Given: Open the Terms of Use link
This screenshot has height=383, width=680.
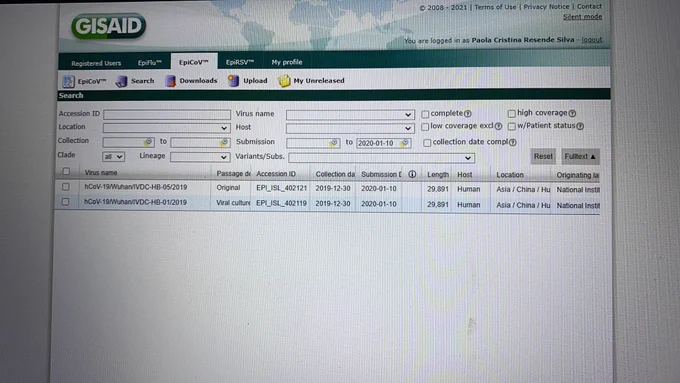Looking at the screenshot, I should tap(495, 7).
